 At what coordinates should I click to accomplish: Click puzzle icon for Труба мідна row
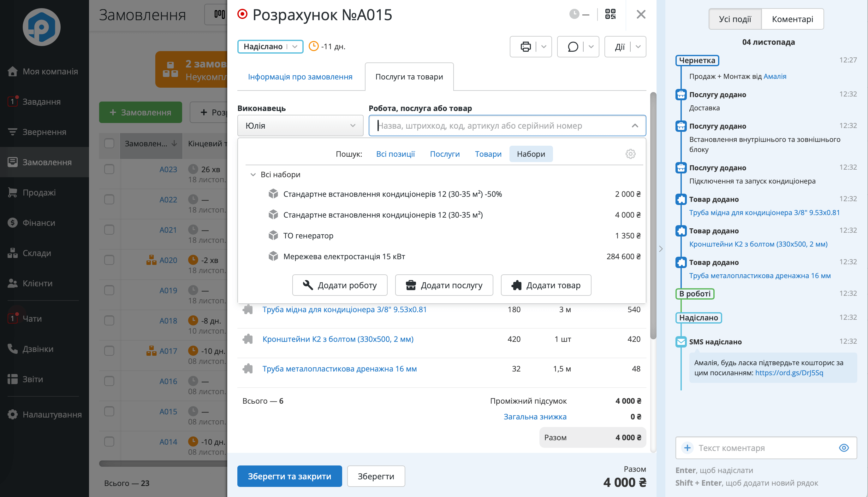(248, 310)
